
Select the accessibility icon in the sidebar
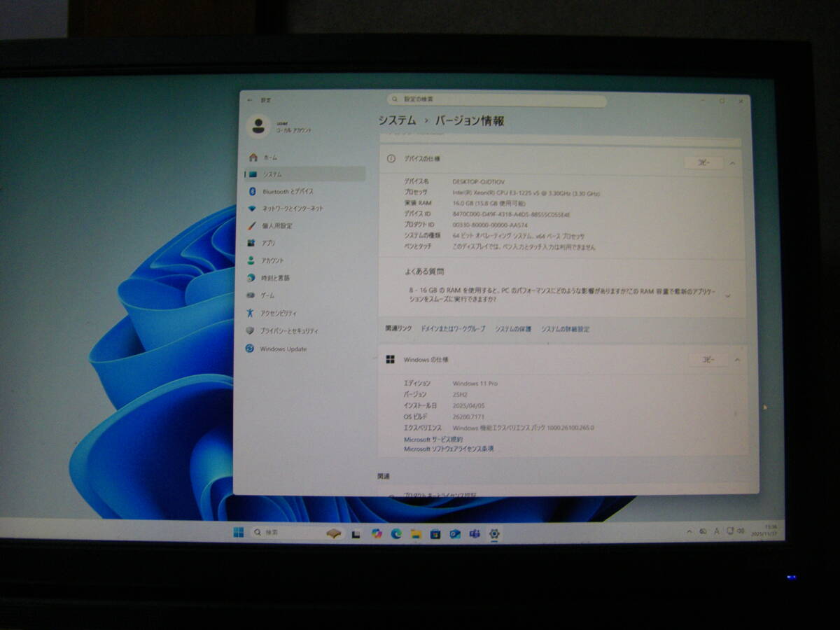pos(249,312)
